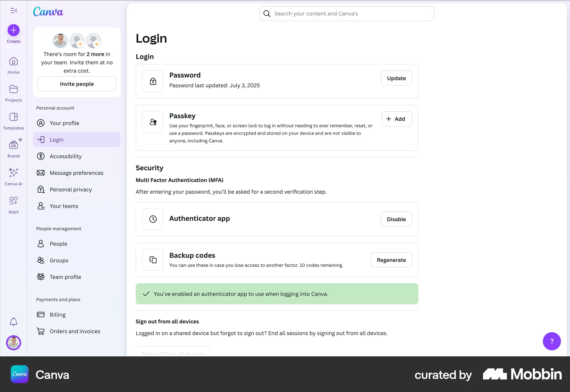570x392 pixels.
Task: Open Message preferences settings
Action: point(76,173)
